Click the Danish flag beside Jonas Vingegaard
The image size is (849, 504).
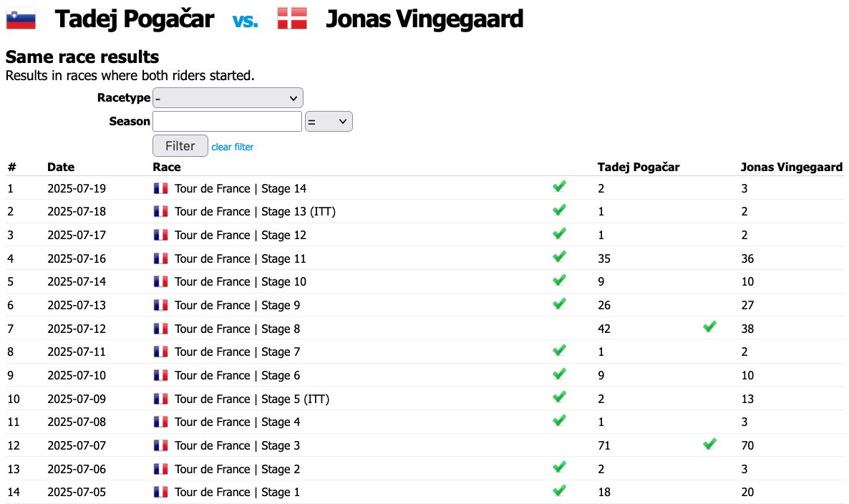click(292, 19)
